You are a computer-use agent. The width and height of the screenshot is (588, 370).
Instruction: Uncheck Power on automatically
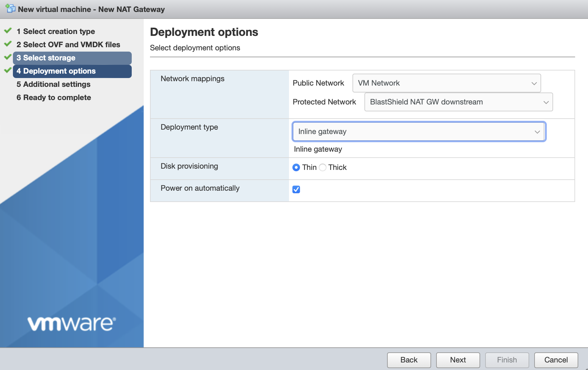[x=296, y=189]
